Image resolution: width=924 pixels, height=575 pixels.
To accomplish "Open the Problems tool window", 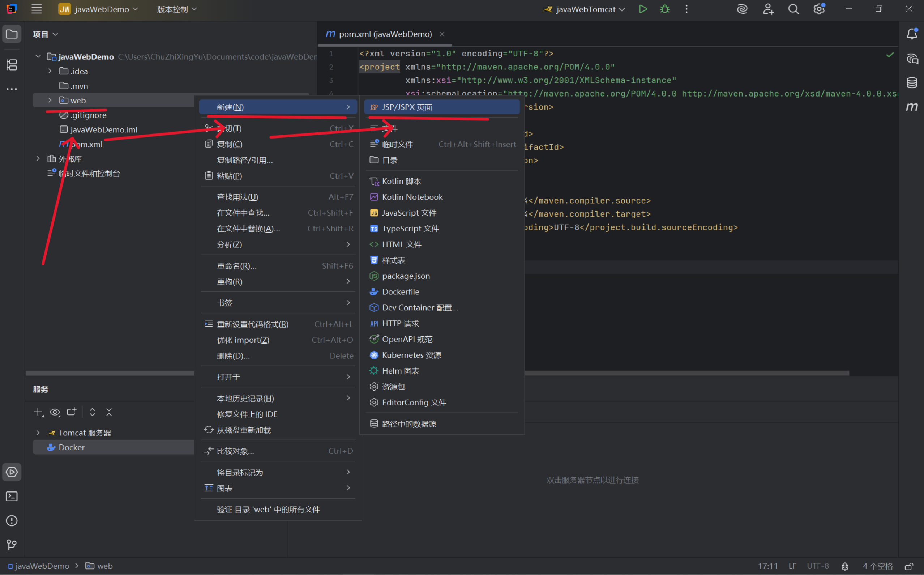I will (x=12, y=521).
